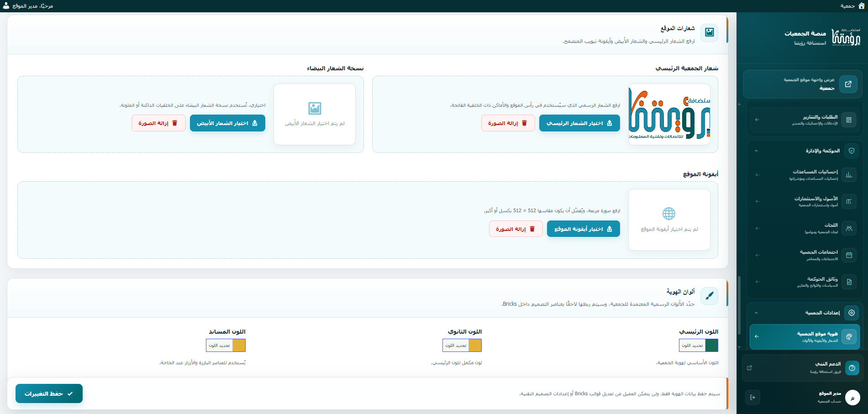Click the empty site icon placeholder
This screenshot has height=414, width=868.
coord(669,220)
